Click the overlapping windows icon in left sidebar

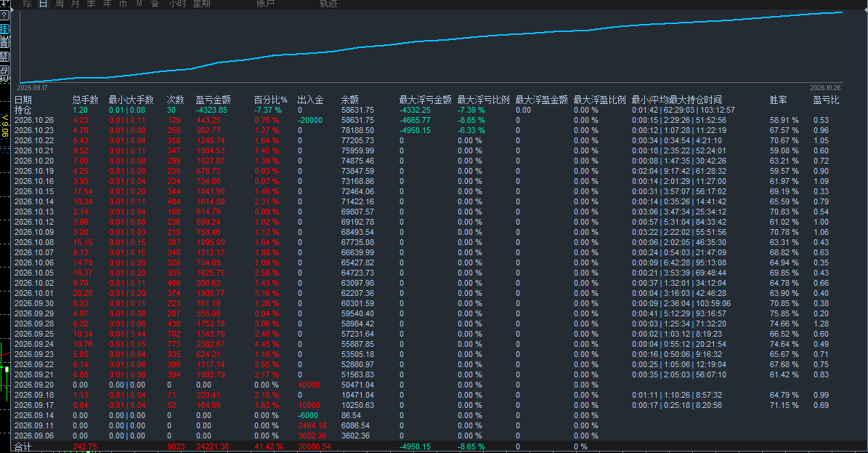pyautogui.click(x=4, y=71)
